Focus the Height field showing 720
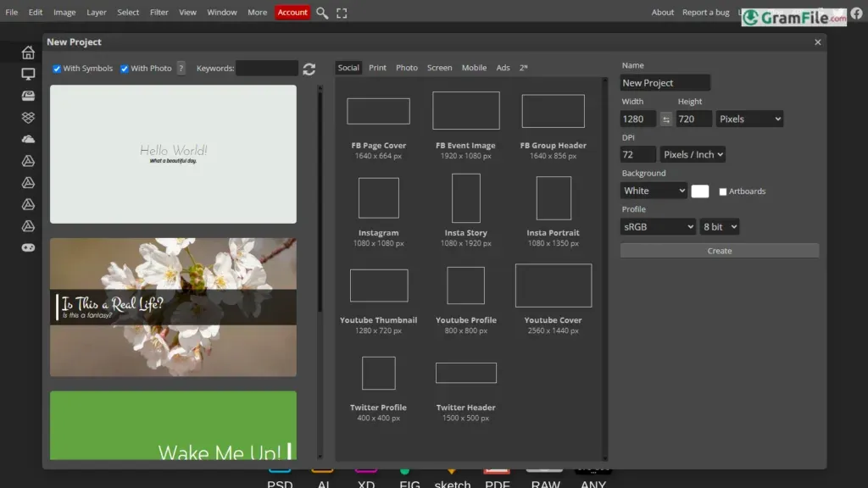The height and width of the screenshot is (488, 868). [x=693, y=119]
